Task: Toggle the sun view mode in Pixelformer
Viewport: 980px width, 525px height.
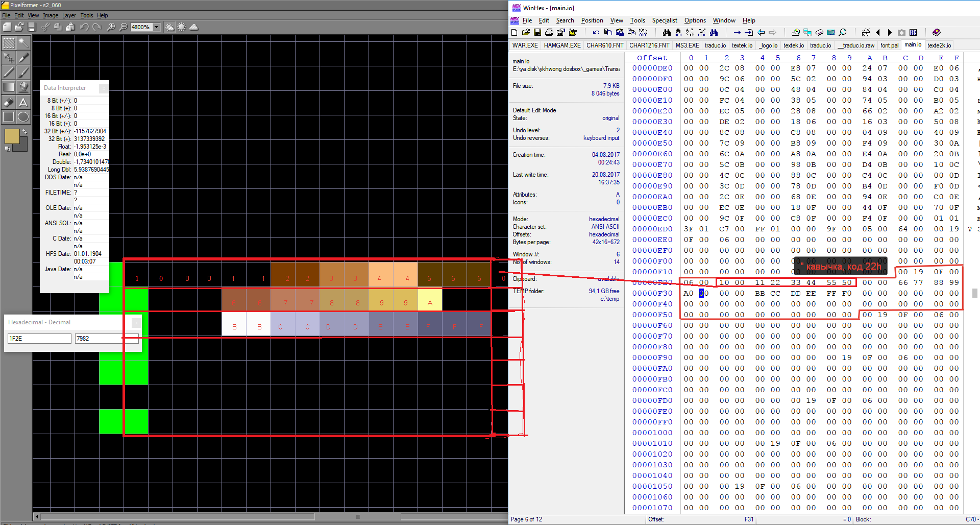Action: tap(182, 27)
